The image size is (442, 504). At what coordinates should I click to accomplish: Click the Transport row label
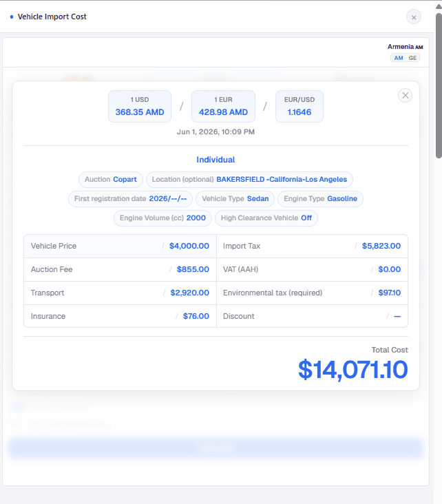(x=48, y=293)
